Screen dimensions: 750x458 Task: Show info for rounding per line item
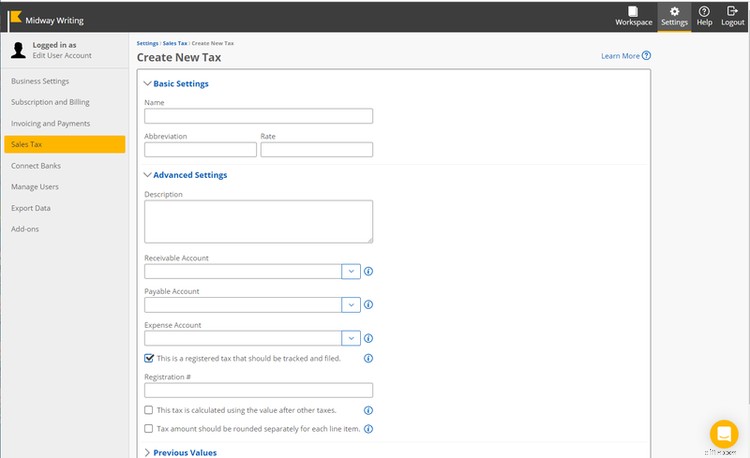(x=368, y=429)
